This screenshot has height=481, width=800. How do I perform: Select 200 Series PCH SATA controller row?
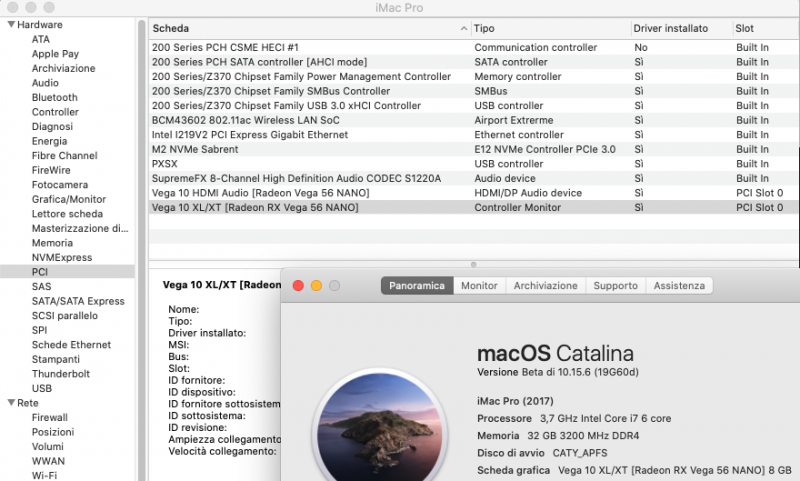(x=474, y=62)
